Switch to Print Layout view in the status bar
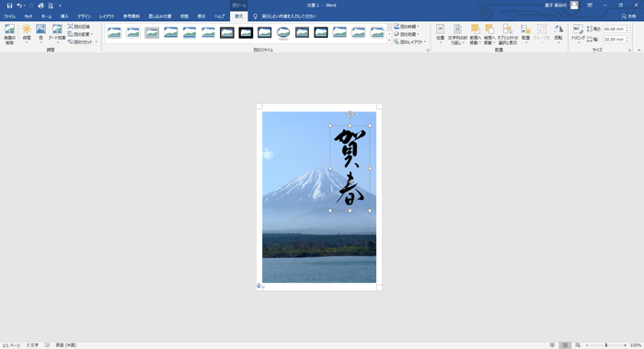644x349 pixels. (565, 345)
